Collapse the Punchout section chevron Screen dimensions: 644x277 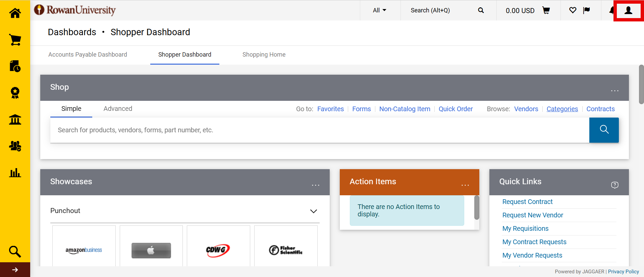pyautogui.click(x=313, y=211)
